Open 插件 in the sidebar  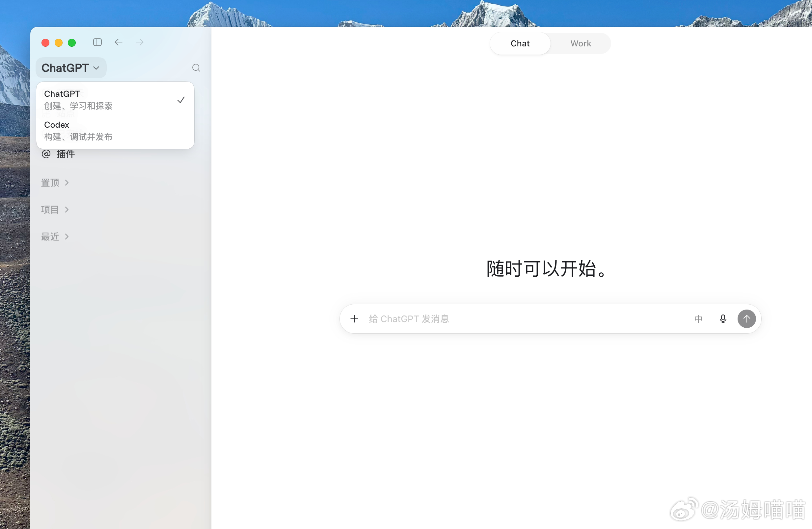58,154
